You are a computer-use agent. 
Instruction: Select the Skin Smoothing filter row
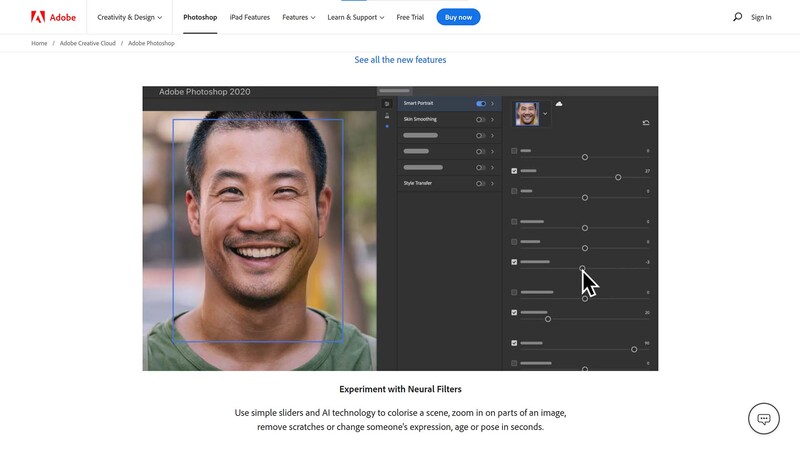[449, 119]
